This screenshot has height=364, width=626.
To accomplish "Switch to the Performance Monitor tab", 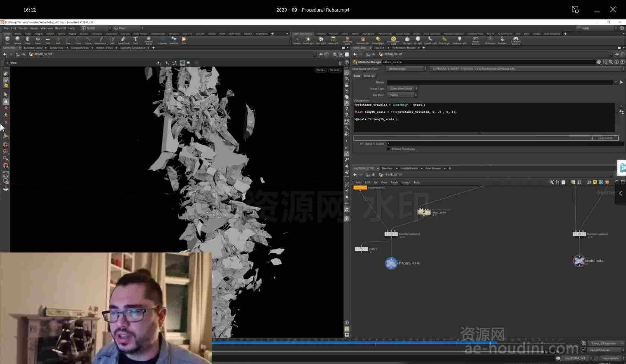I will pos(404,48).
